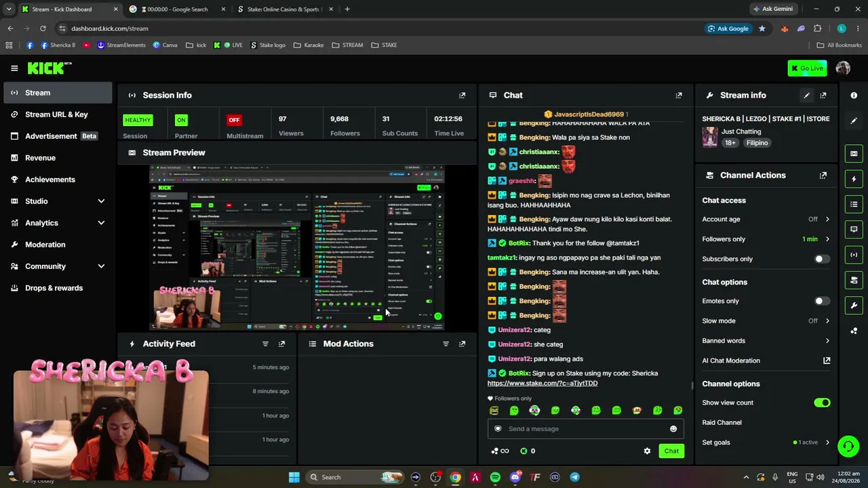Open the Stake referral link in chat
The width and height of the screenshot is (868, 488).
coord(542,384)
